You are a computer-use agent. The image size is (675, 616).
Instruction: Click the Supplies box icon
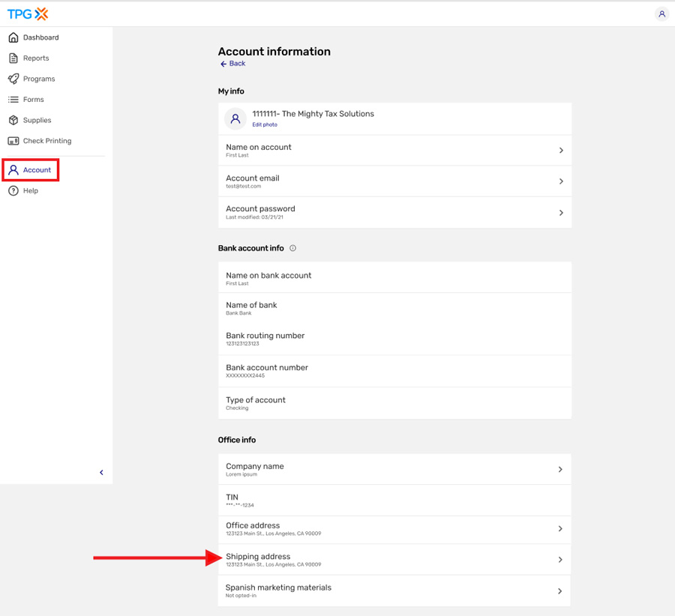(13, 120)
